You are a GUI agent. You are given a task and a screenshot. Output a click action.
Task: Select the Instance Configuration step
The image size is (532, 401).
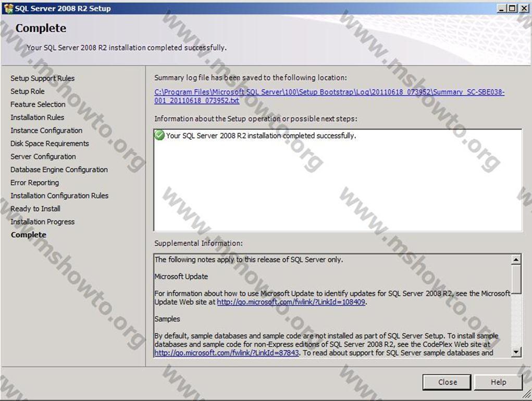point(46,130)
